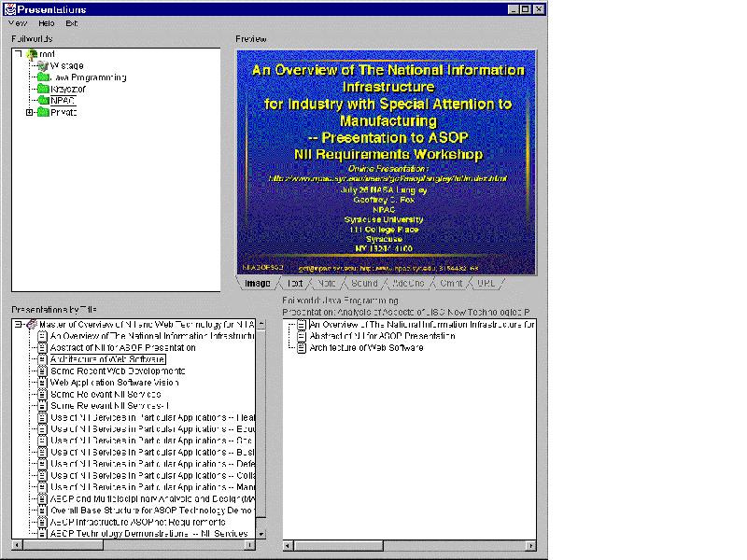
Task: Click the slide icon for Particular Applications -- Colla
Action: (42, 476)
